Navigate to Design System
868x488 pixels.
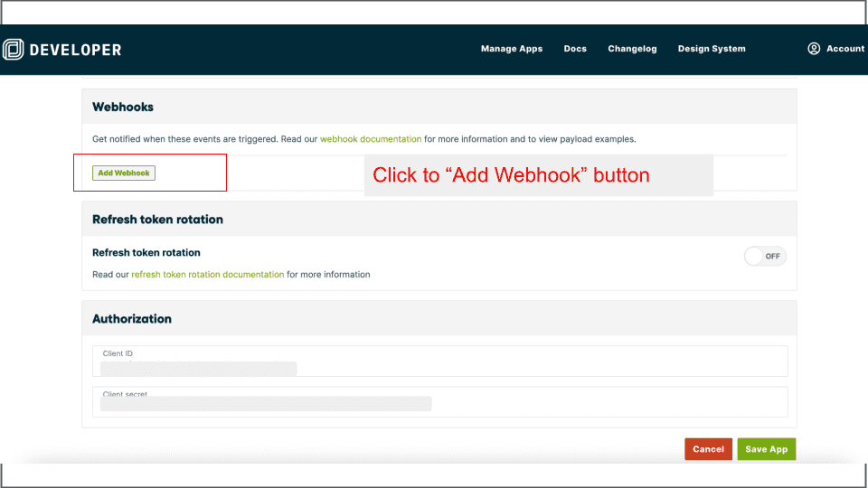tap(712, 49)
